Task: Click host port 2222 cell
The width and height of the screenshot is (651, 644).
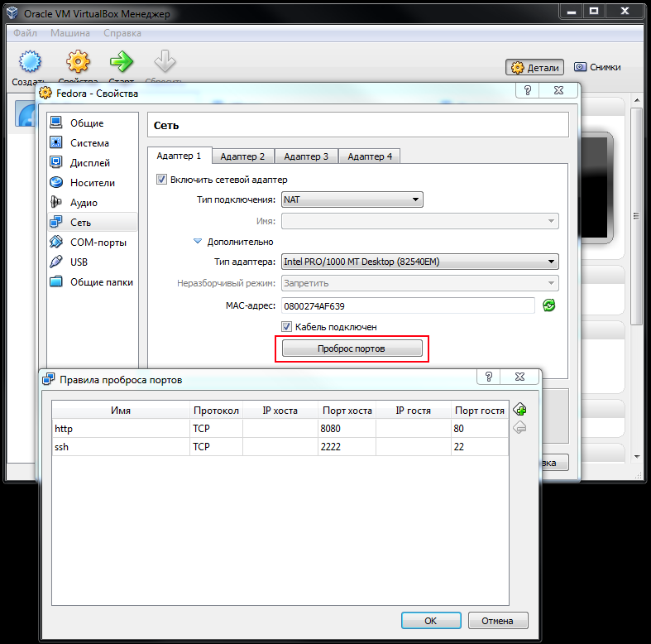Action: [x=347, y=447]
